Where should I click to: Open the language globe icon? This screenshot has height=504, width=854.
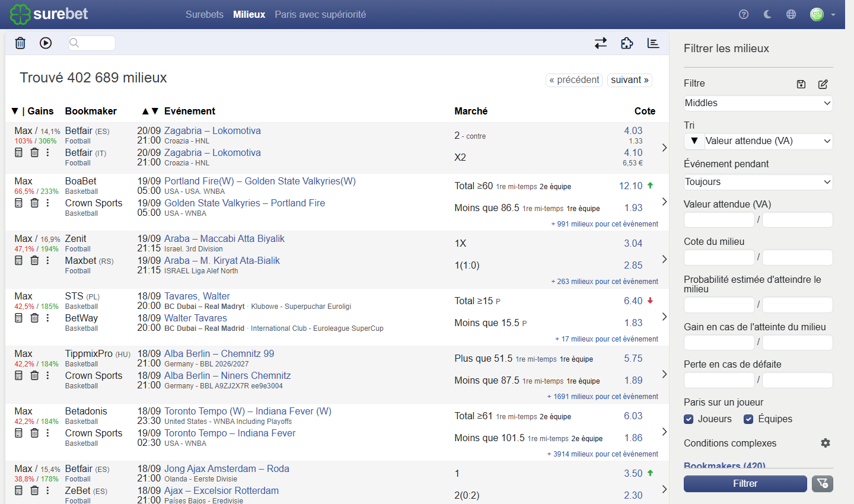[791, 14]
